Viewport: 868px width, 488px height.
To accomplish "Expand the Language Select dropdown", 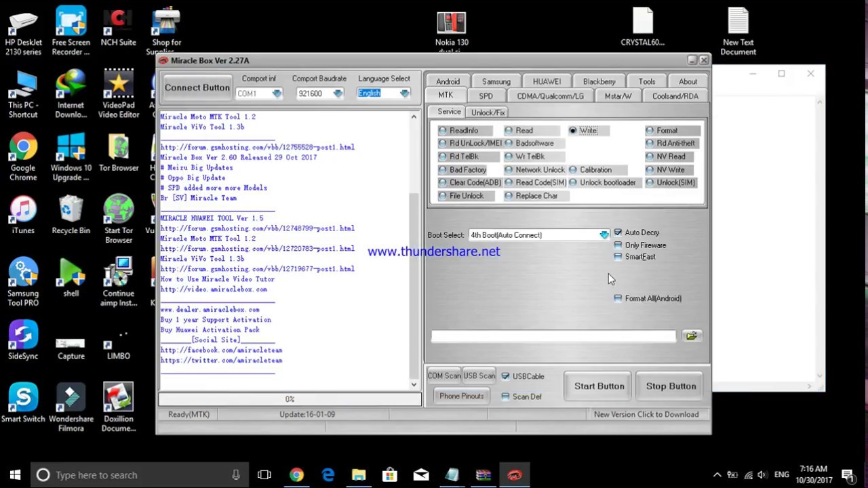I will 404,94.
